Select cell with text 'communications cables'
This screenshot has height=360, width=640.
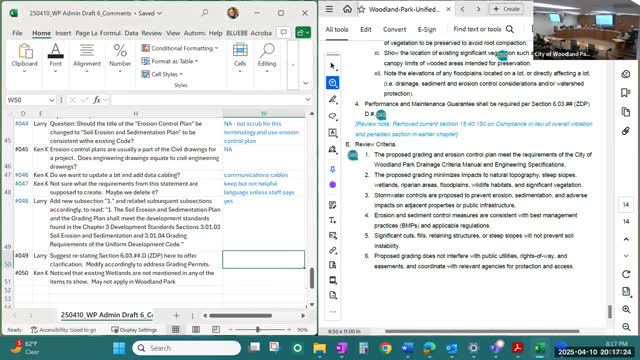[264, 175]
